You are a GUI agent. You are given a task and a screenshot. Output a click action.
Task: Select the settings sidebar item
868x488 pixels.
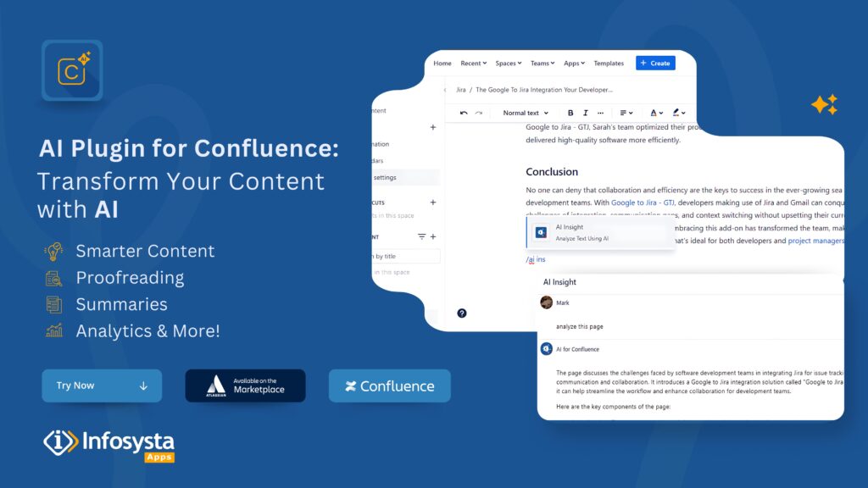pos(406,178)
